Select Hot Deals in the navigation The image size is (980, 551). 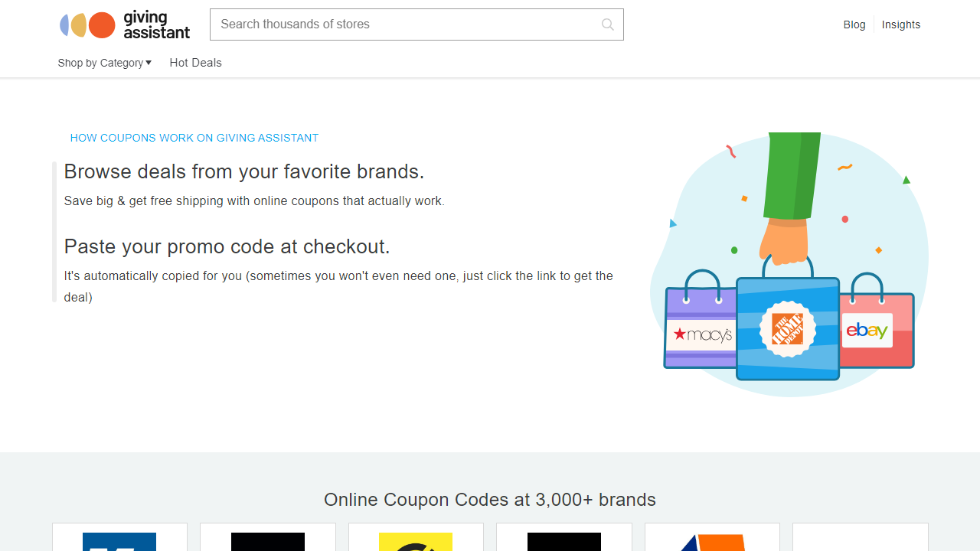coord(195,63)
